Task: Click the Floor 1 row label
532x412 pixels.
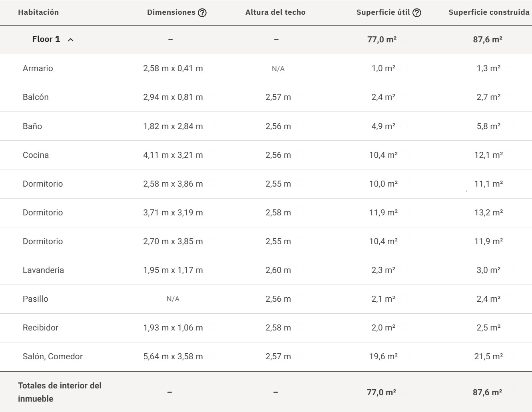Action: [x=46, y=39]
